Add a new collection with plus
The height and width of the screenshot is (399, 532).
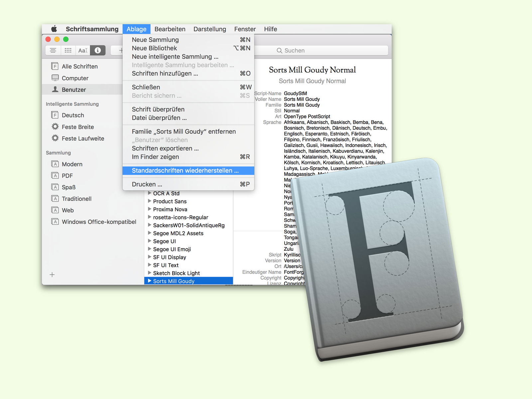point(52,275)
